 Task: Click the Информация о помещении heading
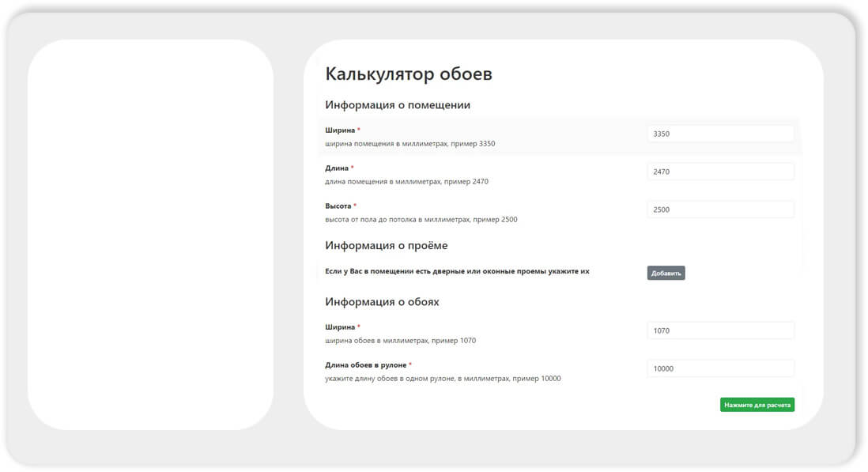pos(398,105)
